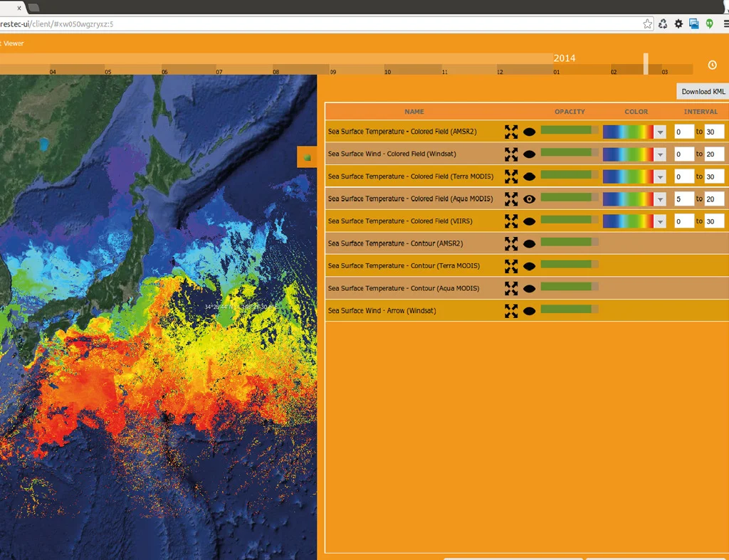The height and width of the screenshot is (560, 729).
Task: Select the inactive browser tab
Action: coord(33,7)
